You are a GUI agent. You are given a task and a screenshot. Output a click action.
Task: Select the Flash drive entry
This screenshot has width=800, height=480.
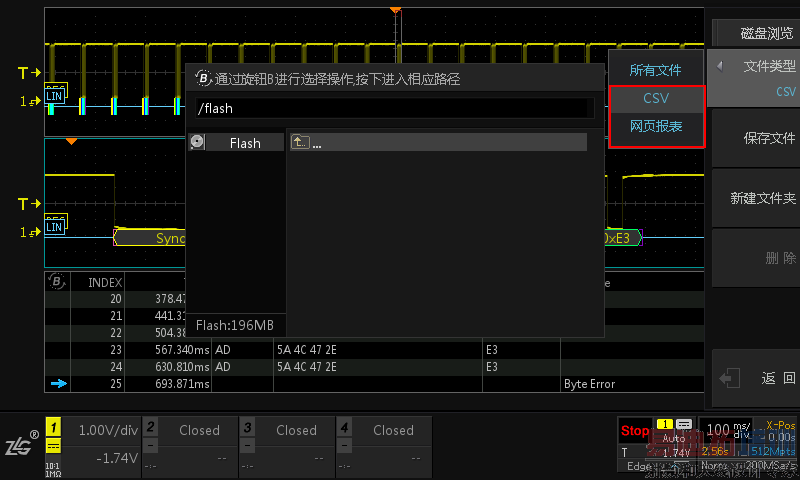(236, 142)
